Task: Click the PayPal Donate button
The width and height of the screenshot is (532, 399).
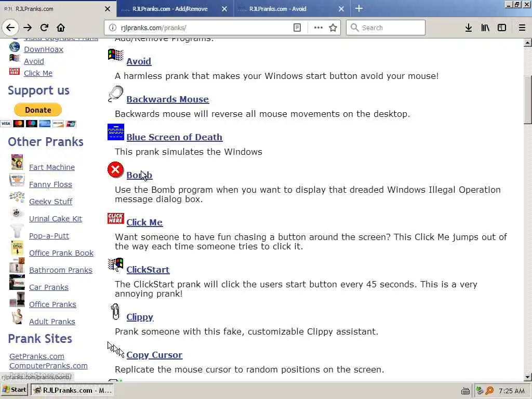Action: click(x=37, y=110)
